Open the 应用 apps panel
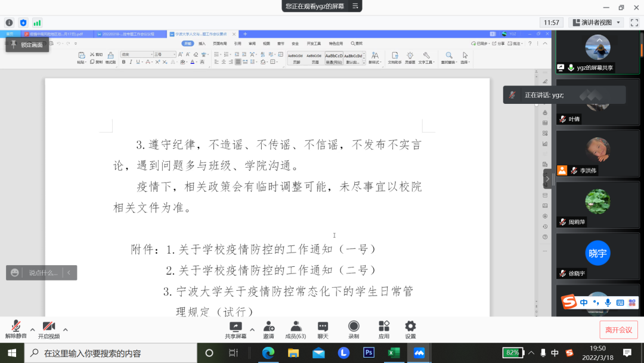 (x=383, y=328)
